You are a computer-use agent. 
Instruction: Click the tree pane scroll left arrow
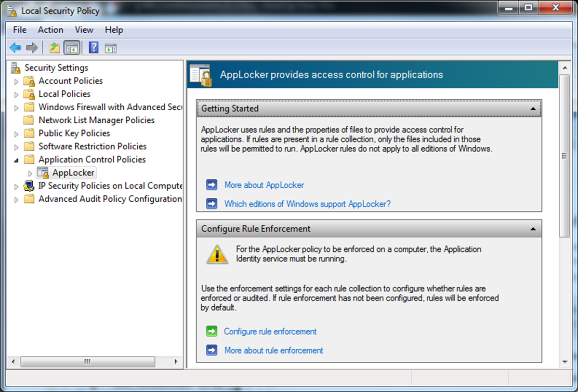(x=13, y=361)
